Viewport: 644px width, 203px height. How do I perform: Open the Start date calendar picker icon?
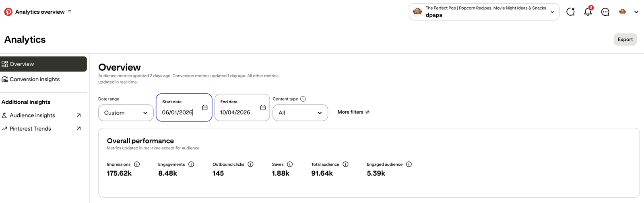click(x=205, y=108)
